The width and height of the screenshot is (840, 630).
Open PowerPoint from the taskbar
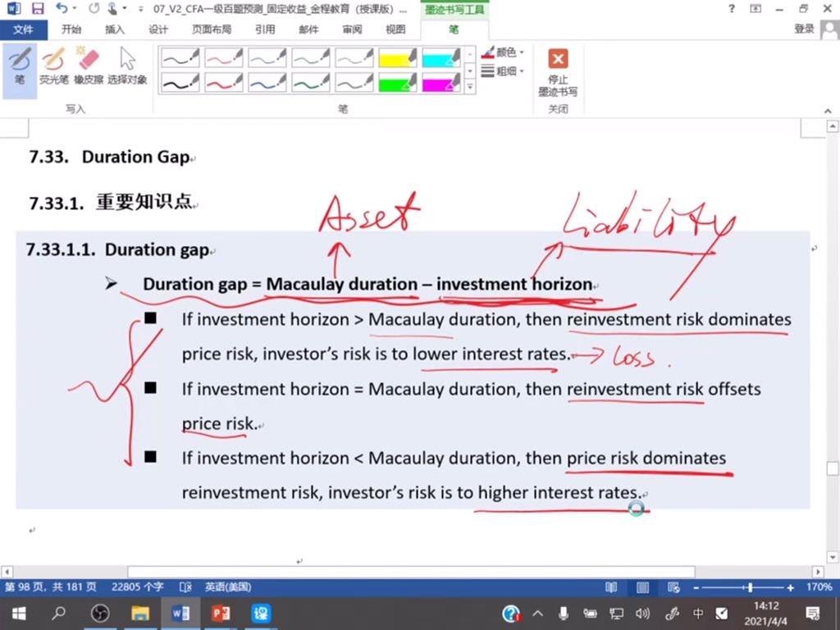point(221,613)
